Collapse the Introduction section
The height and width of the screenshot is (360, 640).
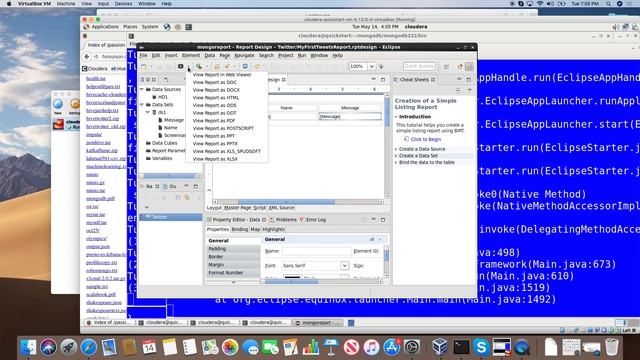(x=396, y=117)
